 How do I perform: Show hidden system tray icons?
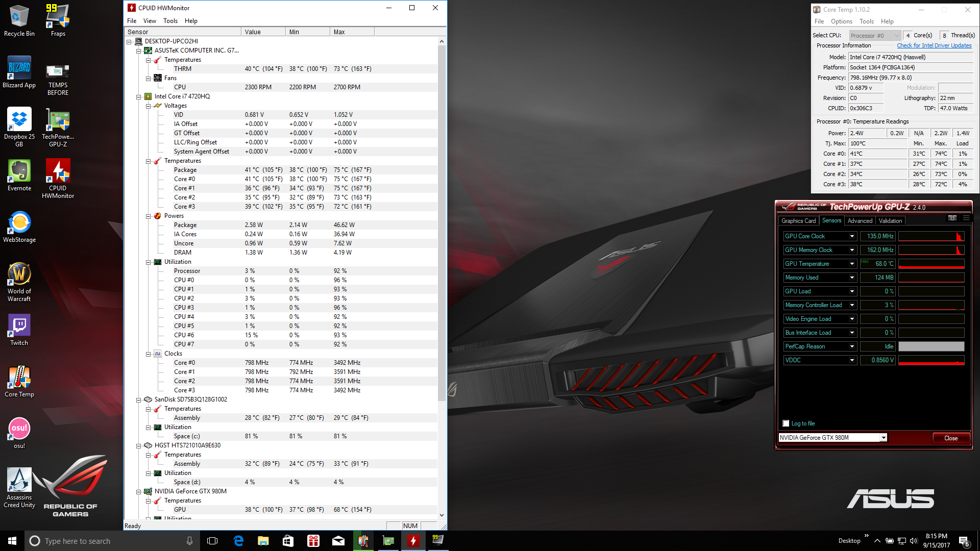click(877, 541)
